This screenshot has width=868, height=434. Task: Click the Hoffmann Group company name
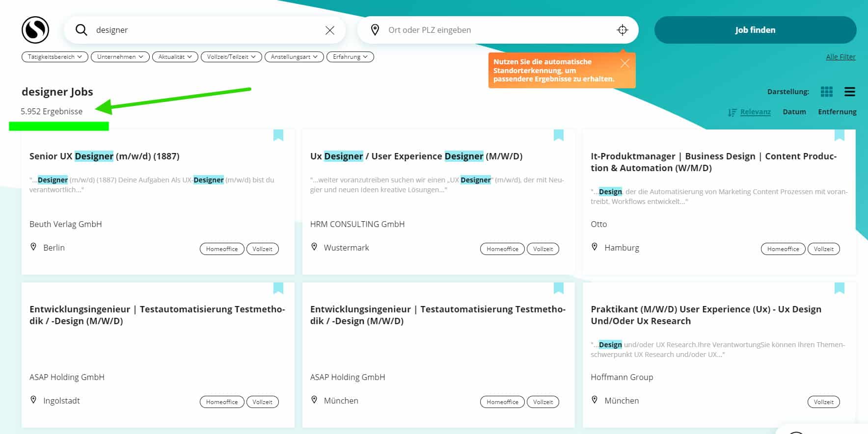click(622, 377)
